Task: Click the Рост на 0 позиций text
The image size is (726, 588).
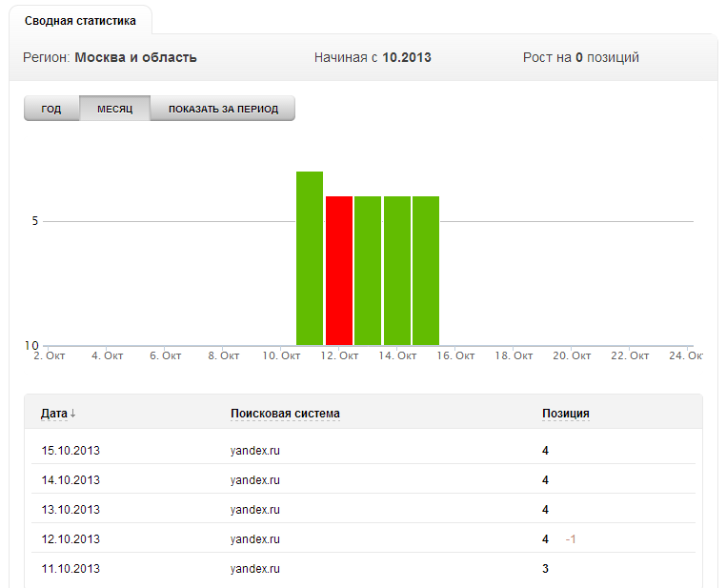Action: pyautogui.click(x=581, y=57)
